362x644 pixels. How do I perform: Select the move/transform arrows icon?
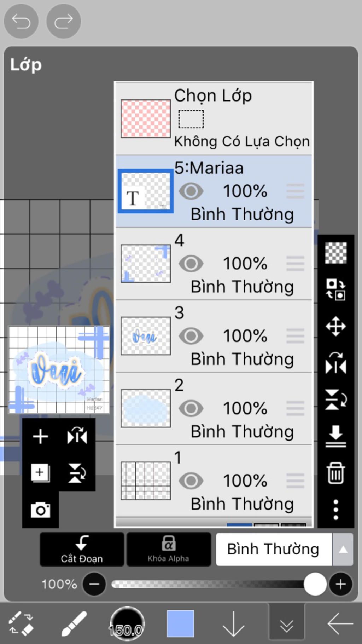click(335, 326)
